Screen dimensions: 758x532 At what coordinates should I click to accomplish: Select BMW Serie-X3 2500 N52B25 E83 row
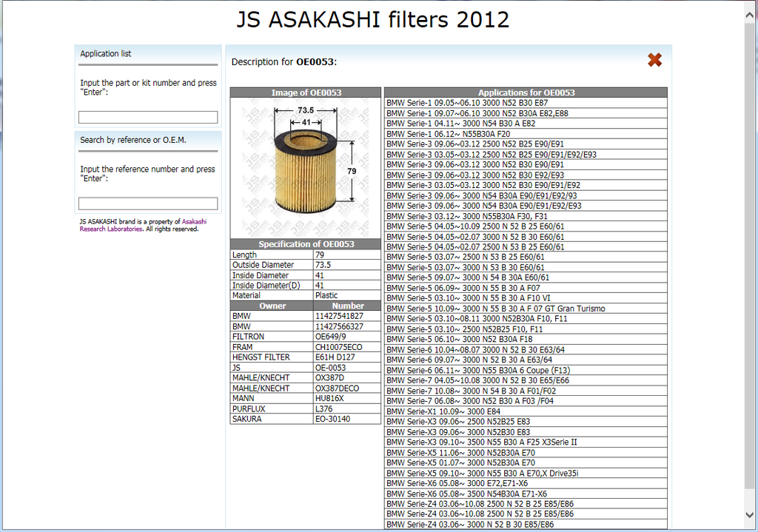coord(526,421)
